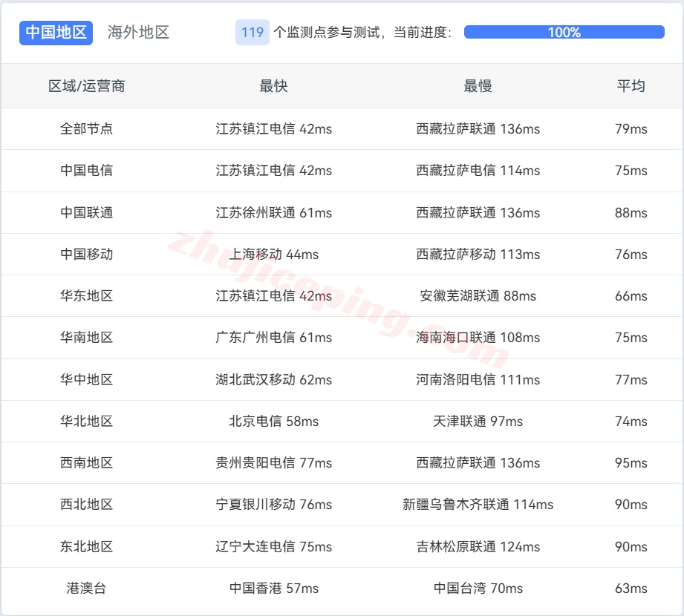Click the 74ms average value
This screenshot has height=616, width=684.
coord(631,422)
